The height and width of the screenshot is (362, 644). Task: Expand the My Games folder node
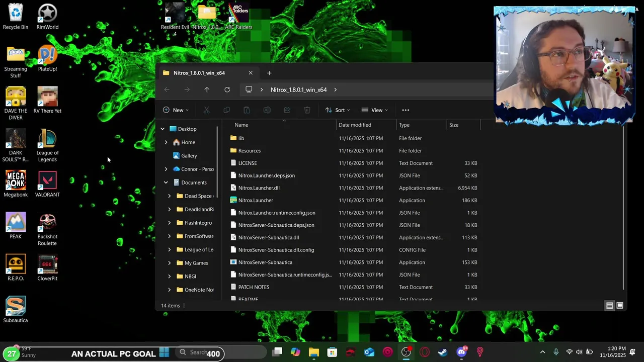pos(170,263)
